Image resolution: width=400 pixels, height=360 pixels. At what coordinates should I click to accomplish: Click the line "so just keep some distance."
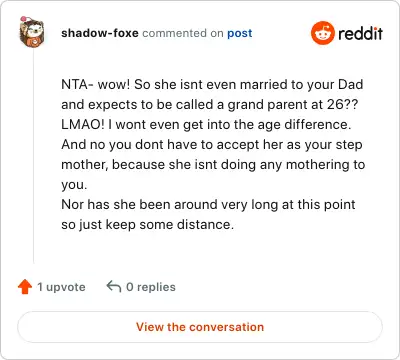[x=147, y=225]
